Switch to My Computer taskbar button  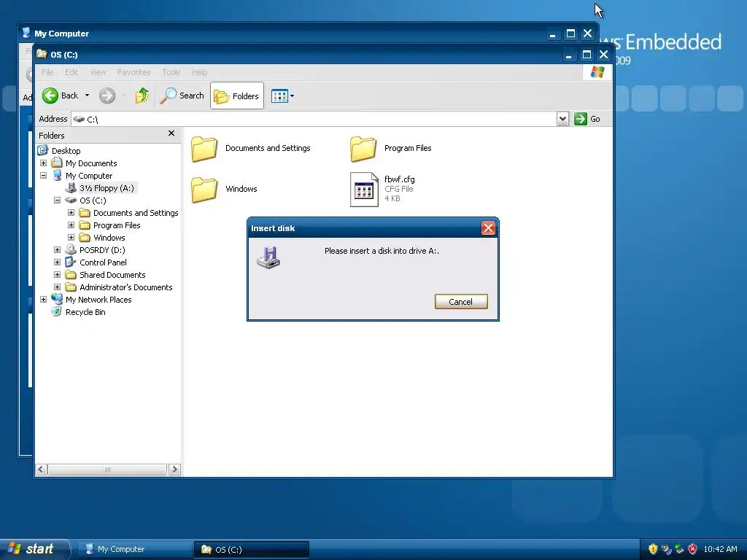133,549
